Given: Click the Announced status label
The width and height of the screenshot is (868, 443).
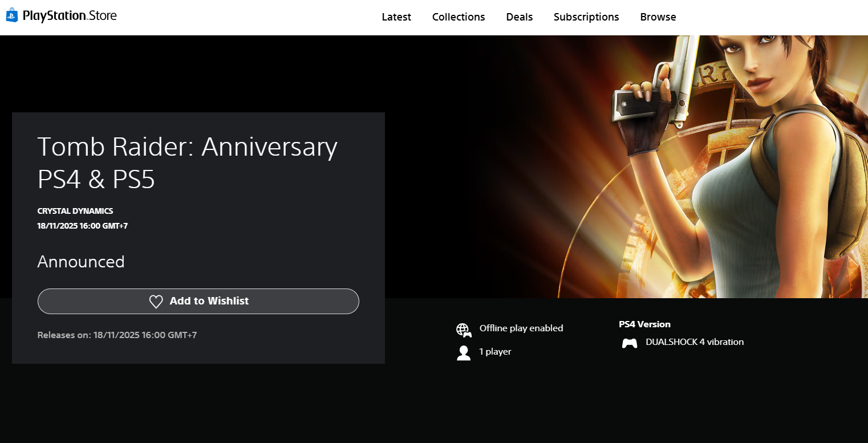Looking at the screenshot, I should [x=81, y=262].
